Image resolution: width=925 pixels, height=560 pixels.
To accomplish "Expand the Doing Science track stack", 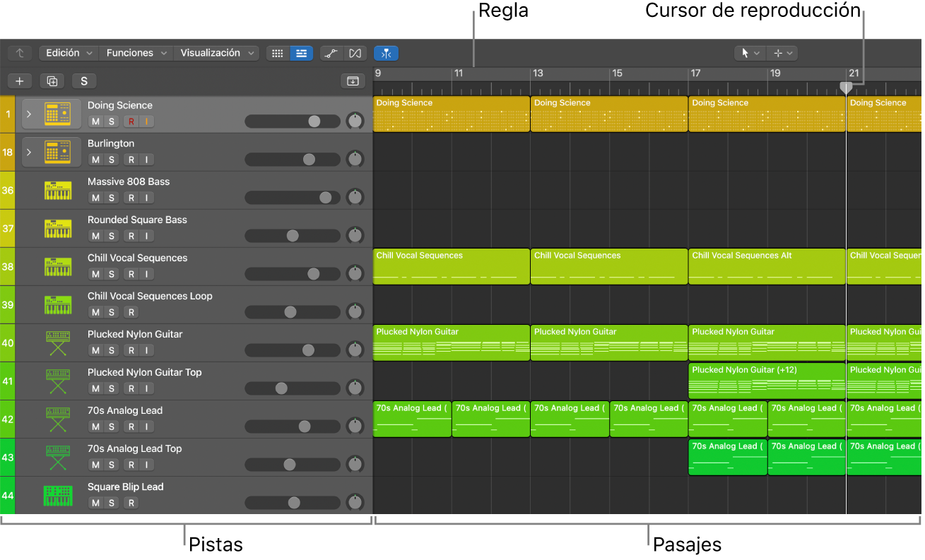I will coord(29,114).
